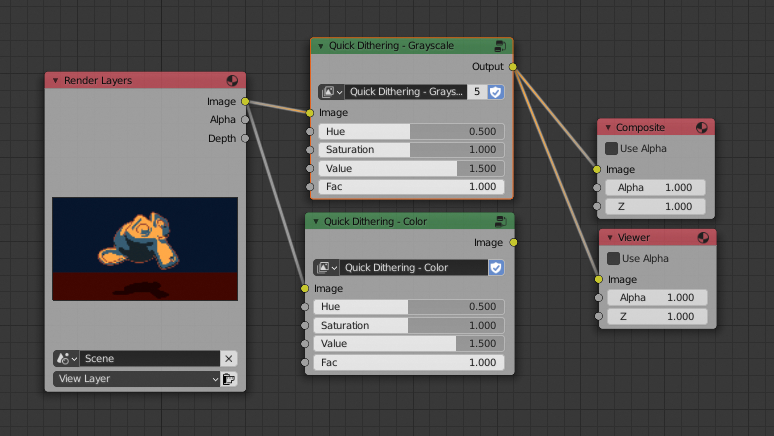Click the Render Layers preview sphere icon
Image resolution: width=774 pixels, height=436 pixels.
pos(232,80)
